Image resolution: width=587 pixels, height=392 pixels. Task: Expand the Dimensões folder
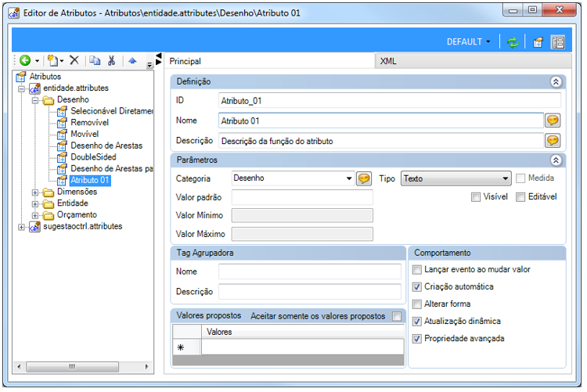pos(35,192)
